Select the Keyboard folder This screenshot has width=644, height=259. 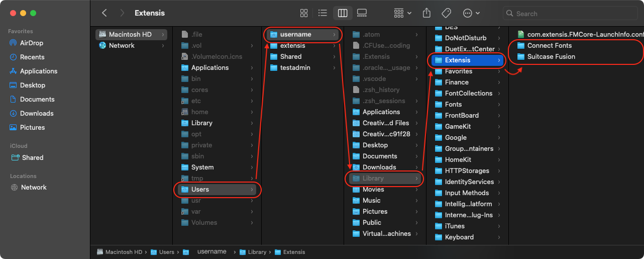click(467, 237)
